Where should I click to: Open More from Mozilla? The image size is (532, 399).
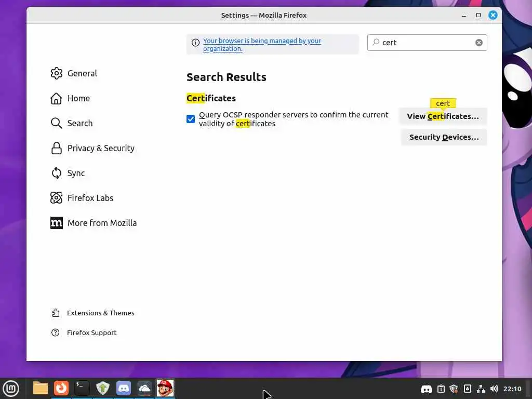pos(94,223)
